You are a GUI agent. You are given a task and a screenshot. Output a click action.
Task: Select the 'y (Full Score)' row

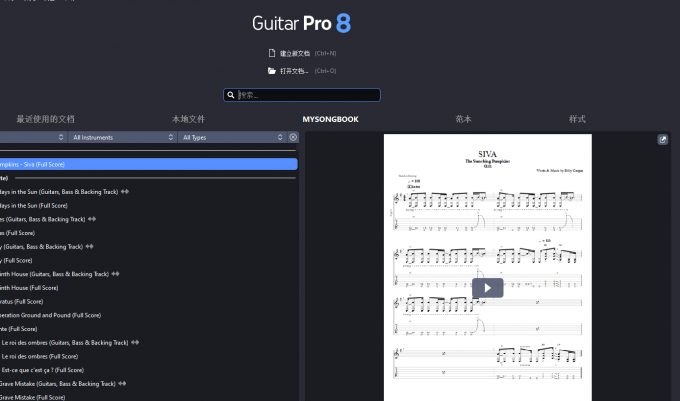pos(16,261)
